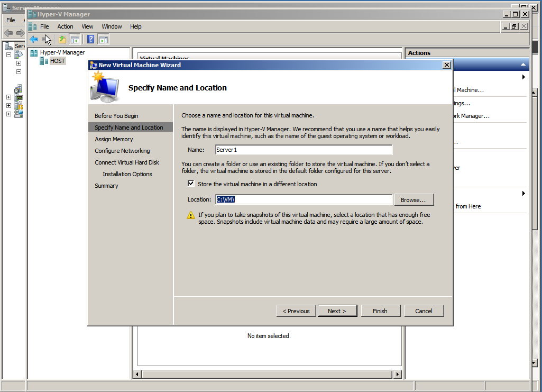Screen dimensions: 542x392
Task: Open submenu arrow above the Machine… action
Action: [523, 77]
